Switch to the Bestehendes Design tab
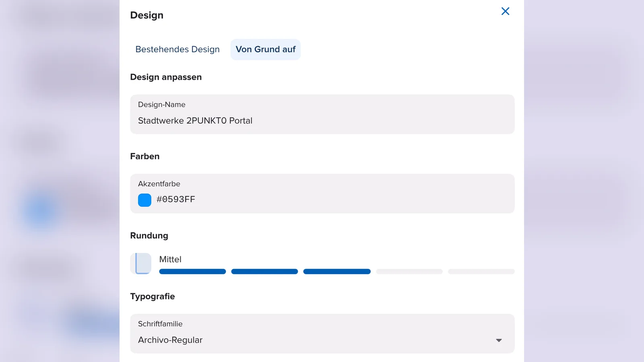This screenshot has height=362, width=644. [x=178, y=49]
